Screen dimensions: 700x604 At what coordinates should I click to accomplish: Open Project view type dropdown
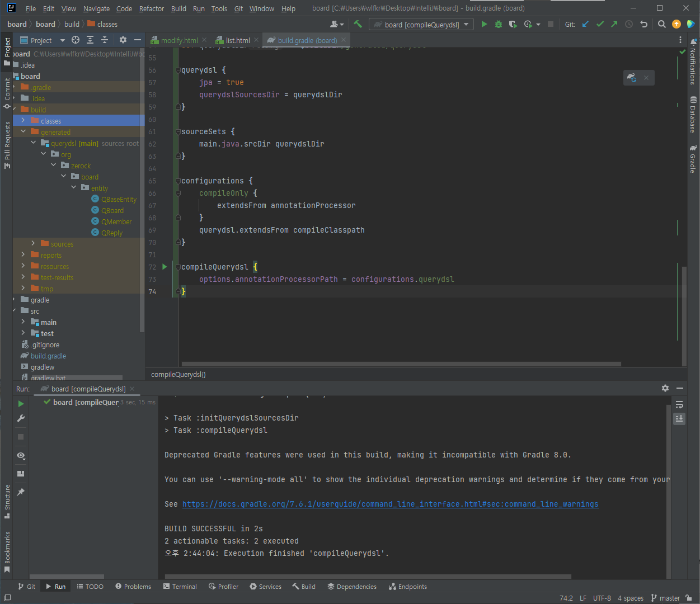(x=63, y=40)
